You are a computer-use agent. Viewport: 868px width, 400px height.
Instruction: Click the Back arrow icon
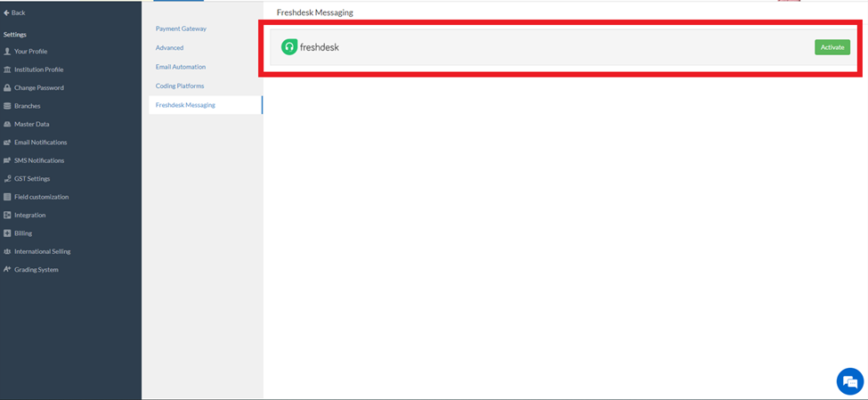6,12
